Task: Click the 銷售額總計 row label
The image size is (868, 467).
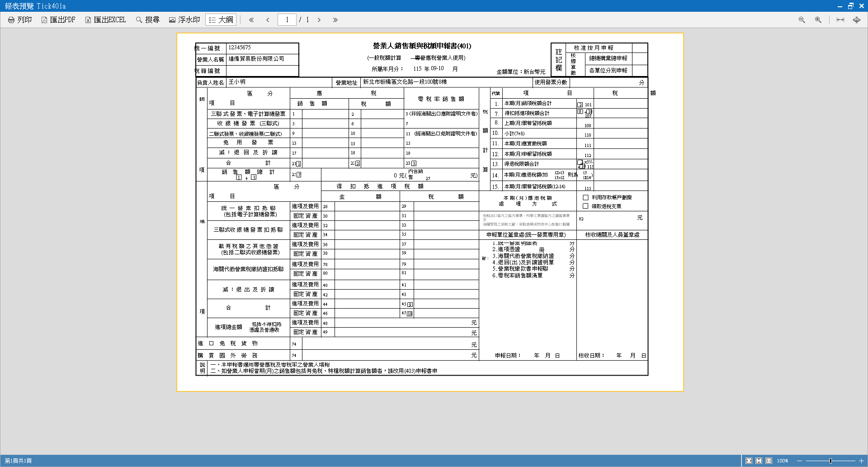Action: tap(248, 172)
